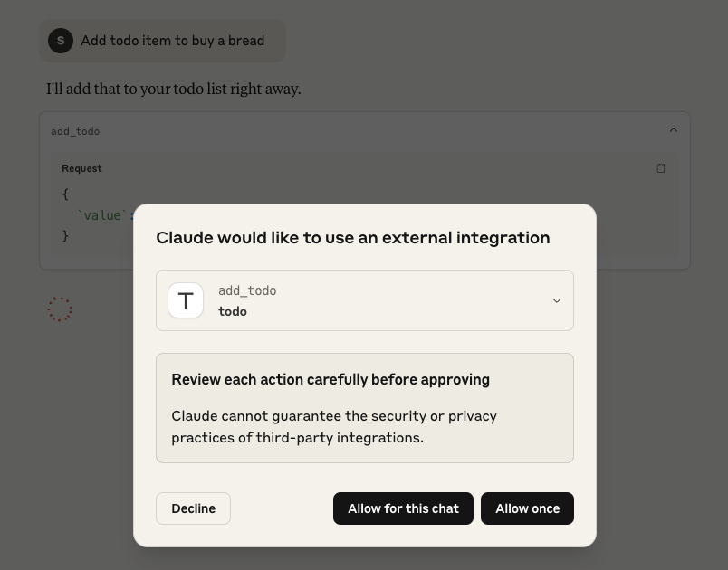Select the user message about buying bread

click(x=172, y=41)
